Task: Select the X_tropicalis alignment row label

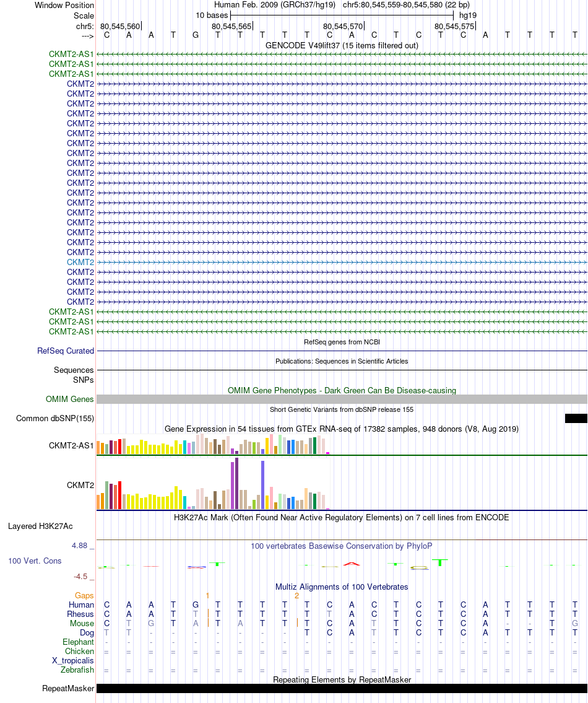Action: (73, 661)
